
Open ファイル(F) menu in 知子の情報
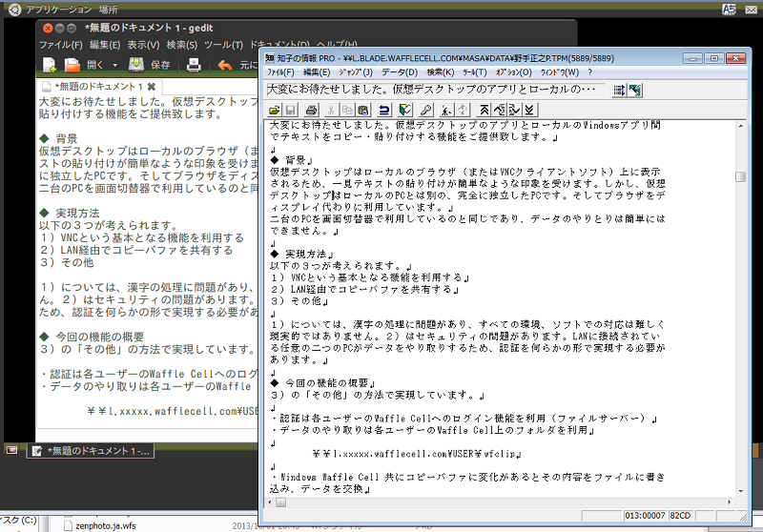coord(280,72)
